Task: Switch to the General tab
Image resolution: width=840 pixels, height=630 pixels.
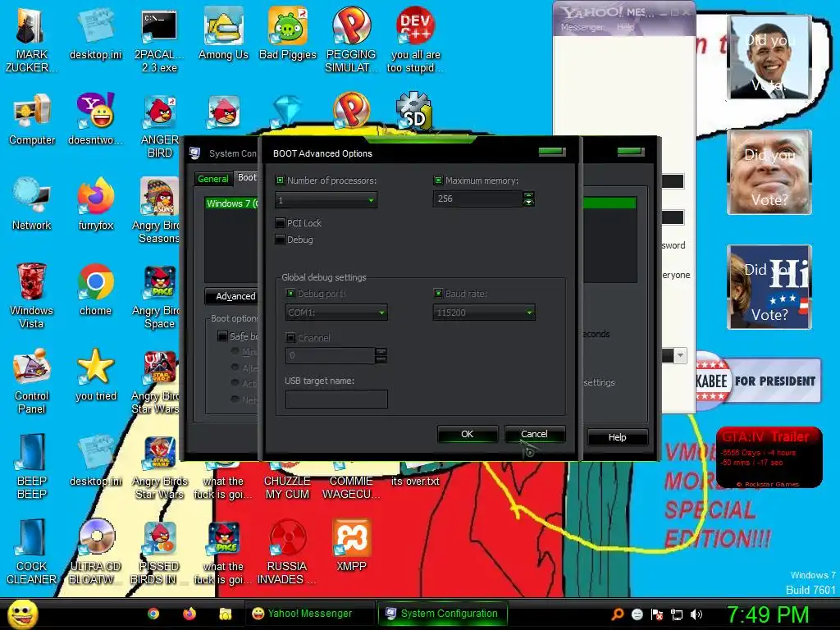Action: coord(212,178)
